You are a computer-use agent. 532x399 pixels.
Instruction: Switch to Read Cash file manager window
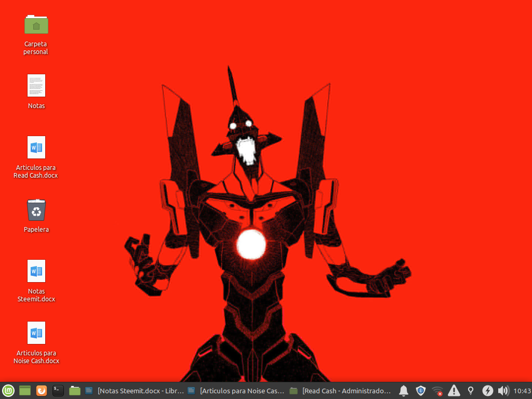[340, 391]
